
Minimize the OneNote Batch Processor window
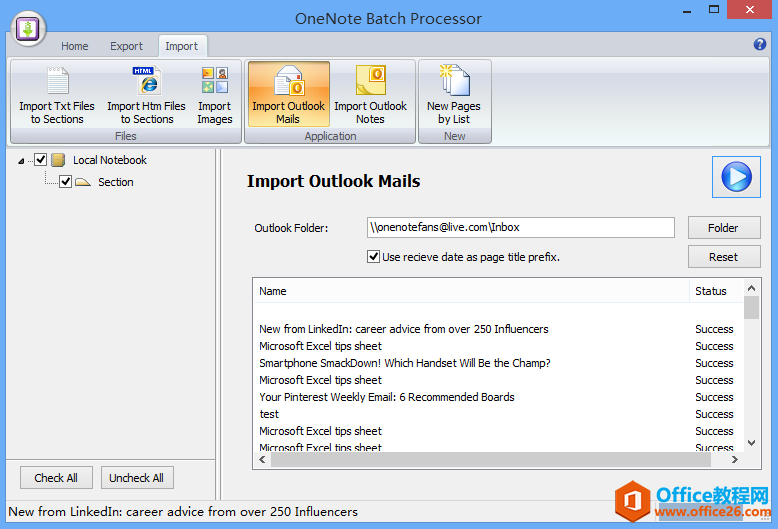(x=687, y=10)
